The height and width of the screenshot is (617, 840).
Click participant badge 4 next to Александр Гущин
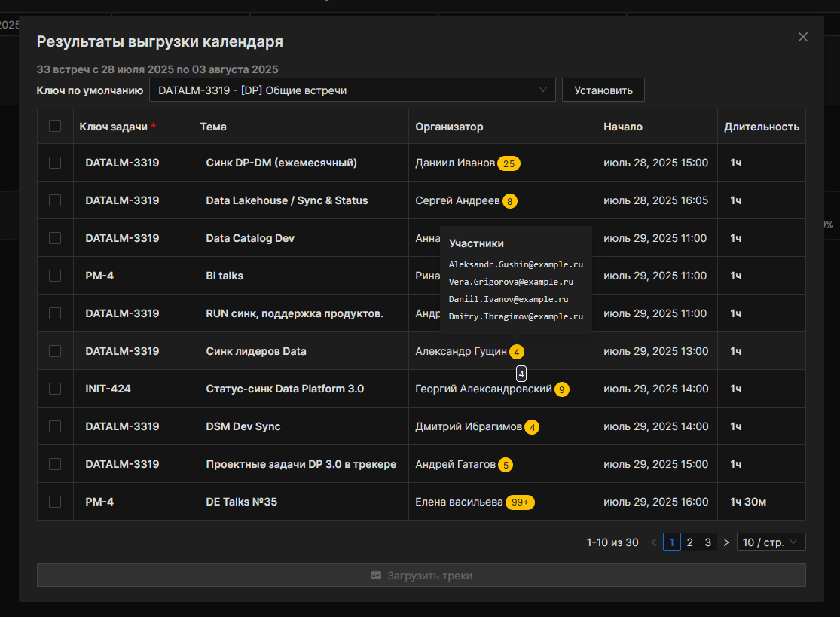click(x=516, y=352)
